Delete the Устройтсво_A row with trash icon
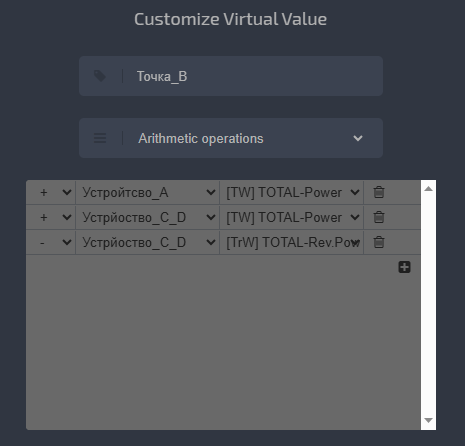 pos(379,192)
